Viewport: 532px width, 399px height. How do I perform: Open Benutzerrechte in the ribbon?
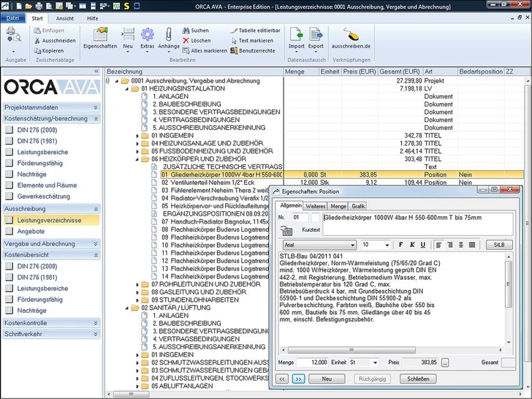pos(253,51)
